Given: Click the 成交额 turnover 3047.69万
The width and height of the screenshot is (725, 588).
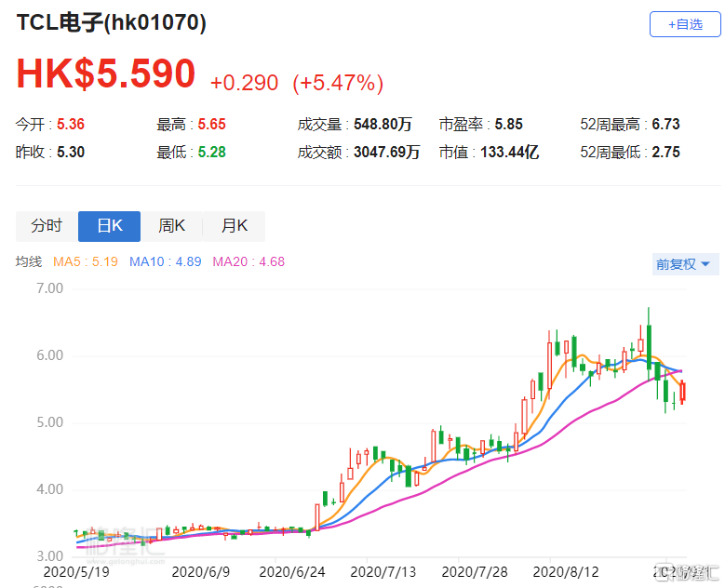Looking at the screenshot, I should tap(387, 152).
